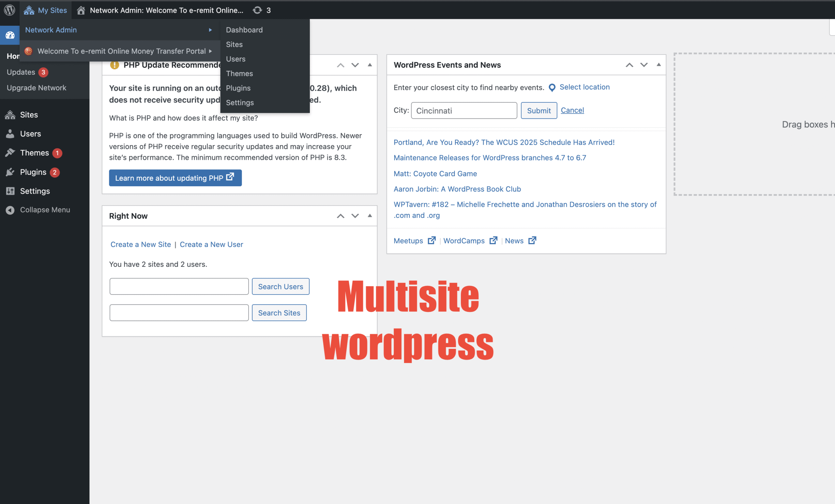Image resolution: width=835 pixels, height=504 pixels.
Task: Open WPTavern #182 article link
Action: pyautogui.click(x=525, y=210)
